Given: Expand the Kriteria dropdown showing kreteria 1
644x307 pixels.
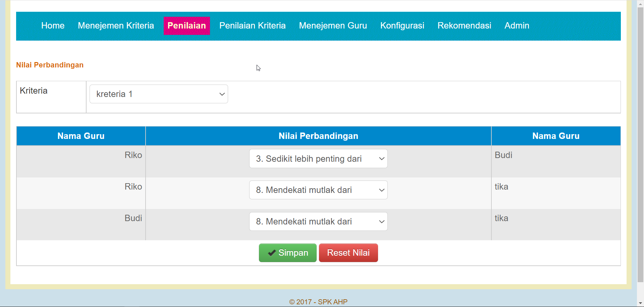Looking at the screenshot, I should coord(159,94).
